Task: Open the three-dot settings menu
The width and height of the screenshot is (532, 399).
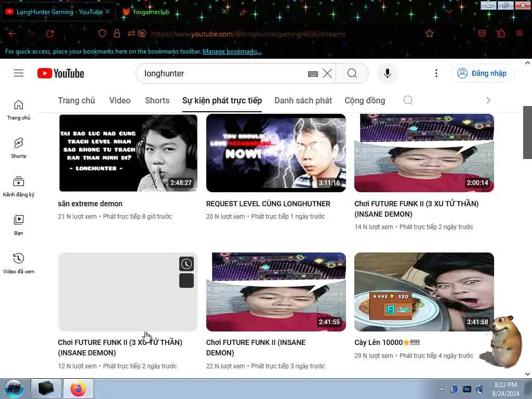Action: (436, 73)
